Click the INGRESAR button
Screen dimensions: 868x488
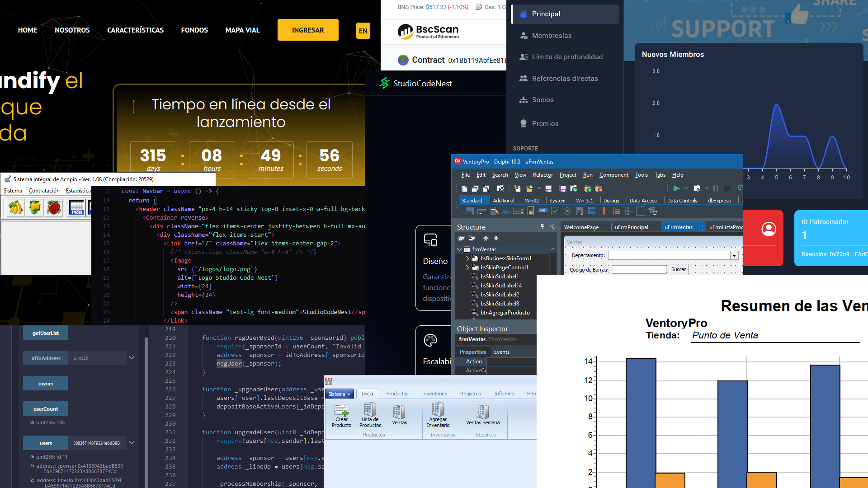click(x=308, y=30)
